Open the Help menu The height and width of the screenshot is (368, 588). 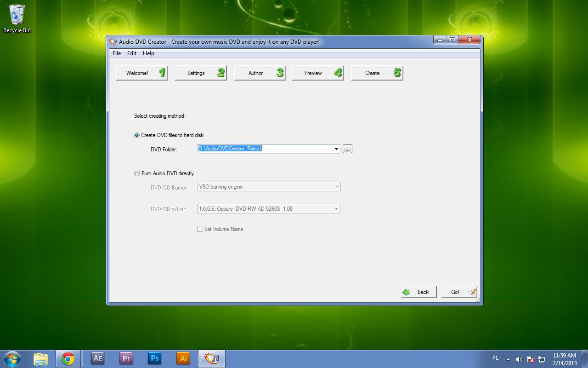(x=148, y=53)
